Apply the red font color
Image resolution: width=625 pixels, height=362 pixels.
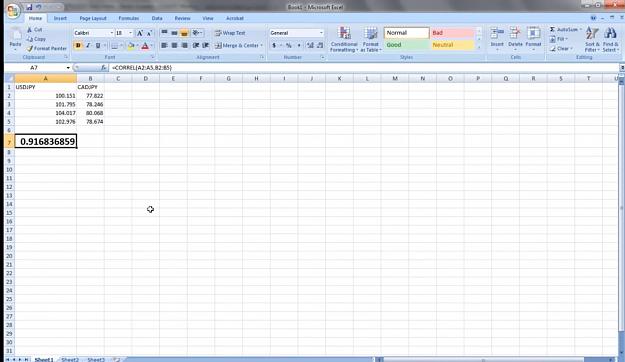pos(145,46)
